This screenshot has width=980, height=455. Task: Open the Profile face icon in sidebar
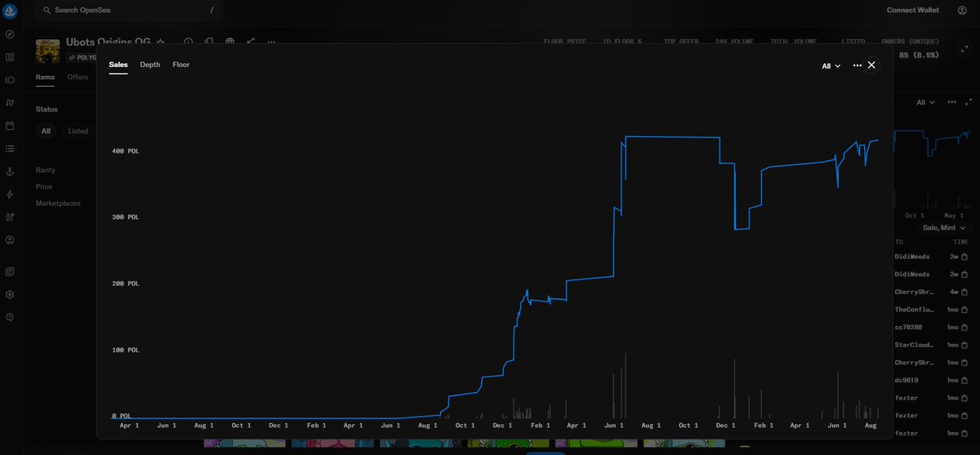[10, 240]
